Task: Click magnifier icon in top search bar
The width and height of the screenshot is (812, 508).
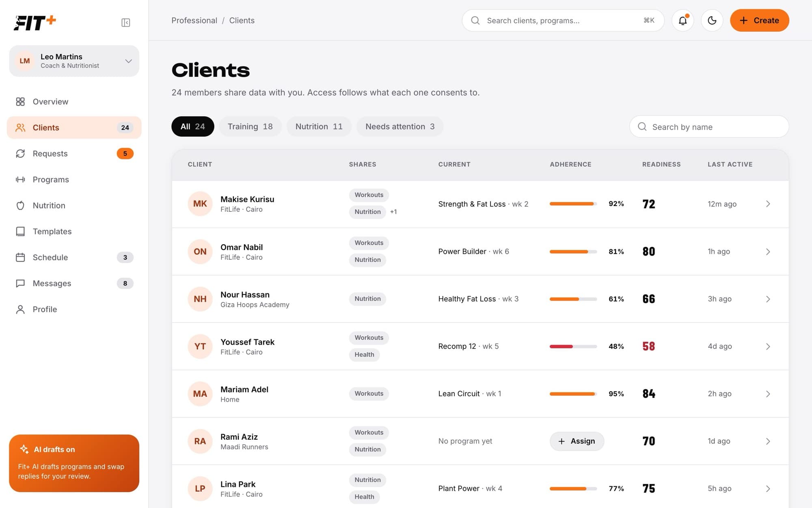Action: coord(475,20)
